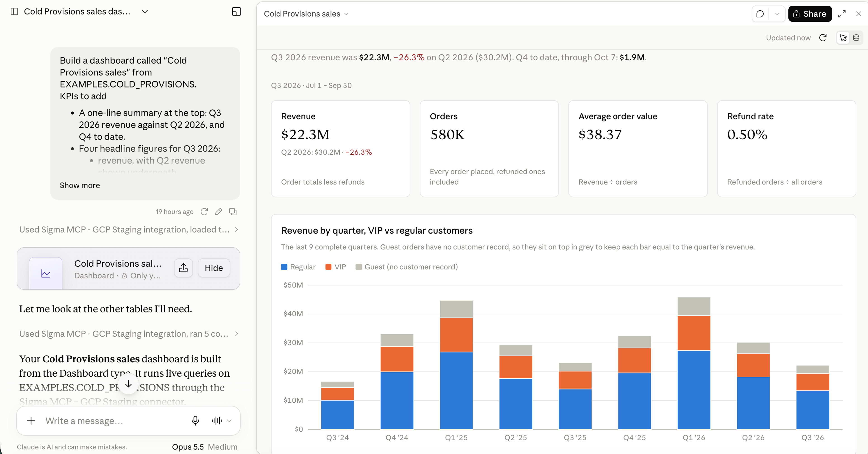Viewport: 868px width, 454px height.
Task: Click the Average order value card
Action: coord(637,149)
